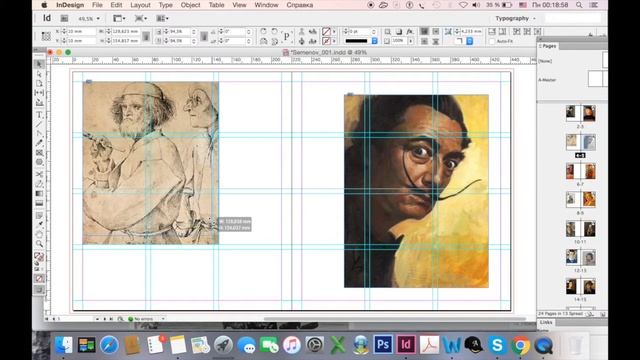Open the Links panel tab
640x360 pixels.
point(546,322)
